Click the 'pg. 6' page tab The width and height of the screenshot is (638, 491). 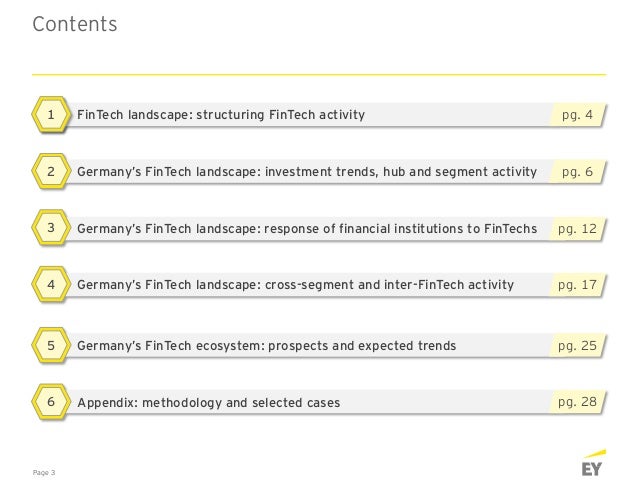[577, 172]
